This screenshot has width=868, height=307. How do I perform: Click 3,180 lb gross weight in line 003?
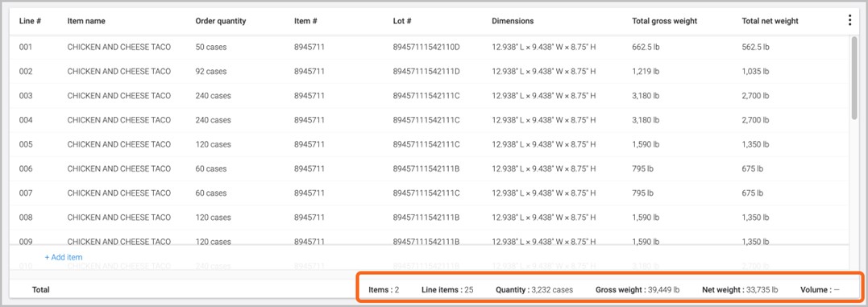pyautogui.click(x=646, y=96)
